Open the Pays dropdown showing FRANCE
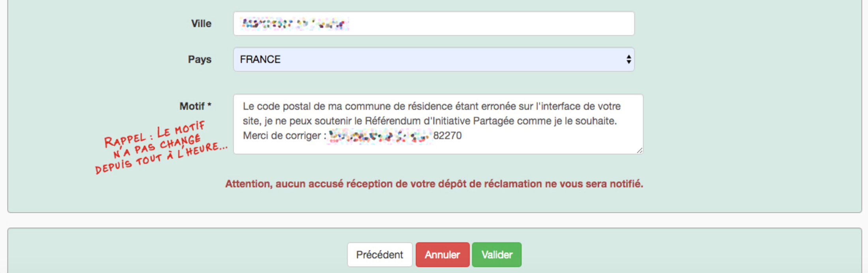Image resolution: width=868 pixels, height=273 pixels. [433, 59]
